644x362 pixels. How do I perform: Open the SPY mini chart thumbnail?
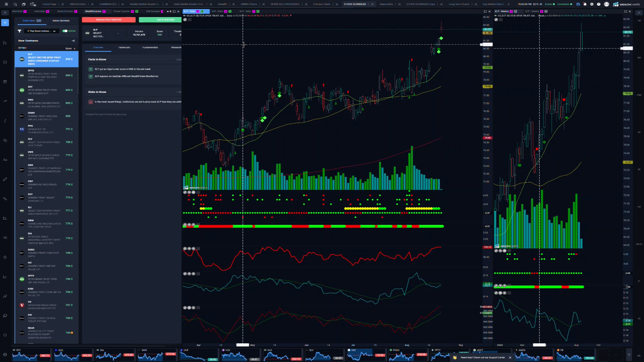[31, 354]
